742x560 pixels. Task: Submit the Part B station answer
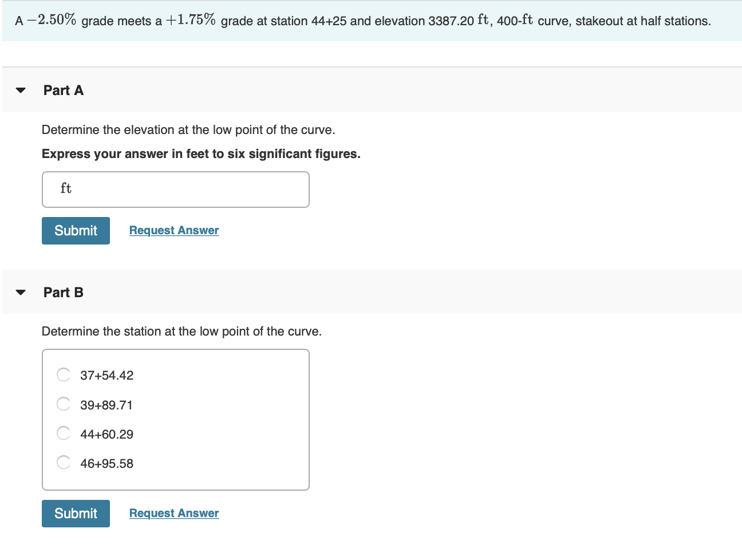75,513
